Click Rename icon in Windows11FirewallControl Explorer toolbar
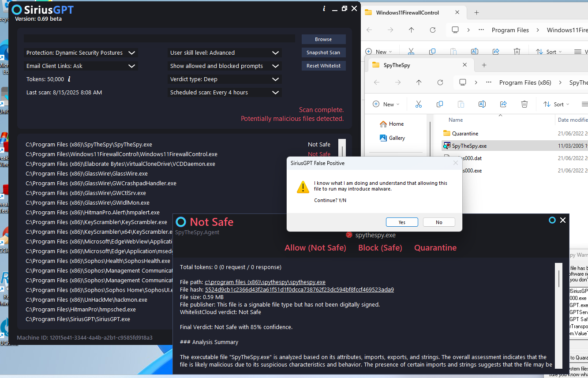 (475, 52)
